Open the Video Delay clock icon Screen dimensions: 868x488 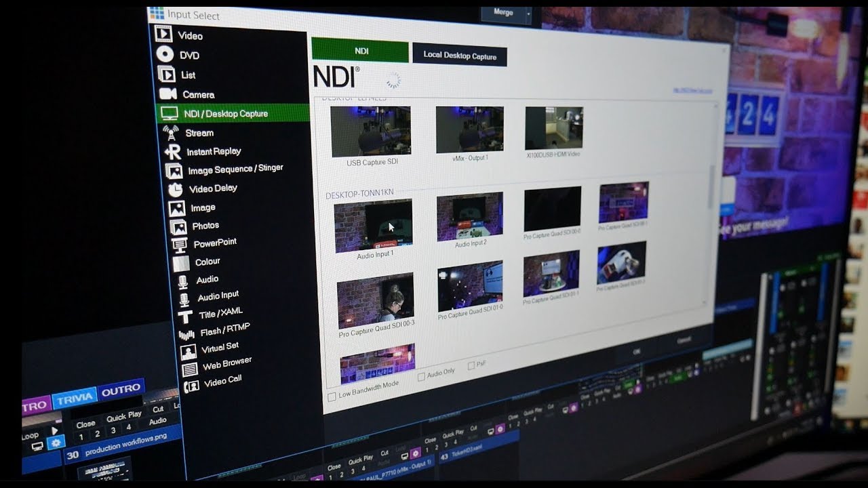tap(176, 190)
